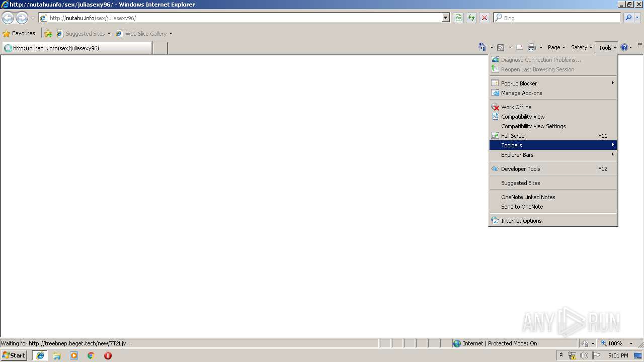644x362 pixels.
Task: Open the Windows Start menu
Action: click(14, 355)
